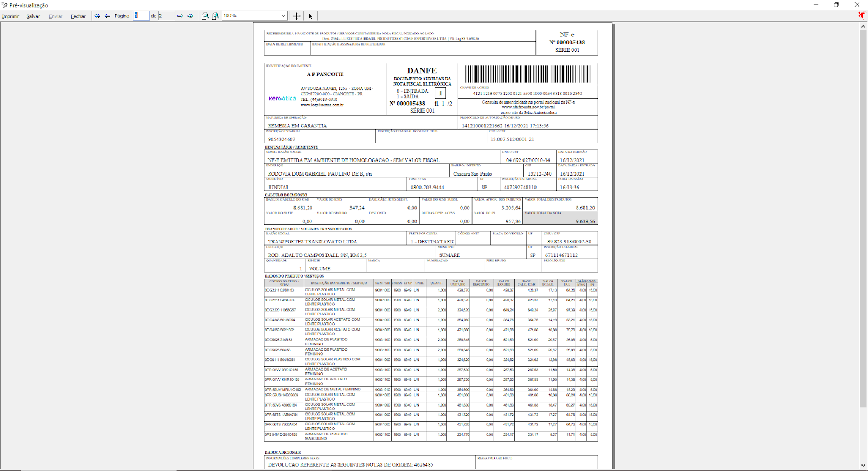
Task: Go to the first page with the double-left arrow
Action: pos(98,16)
